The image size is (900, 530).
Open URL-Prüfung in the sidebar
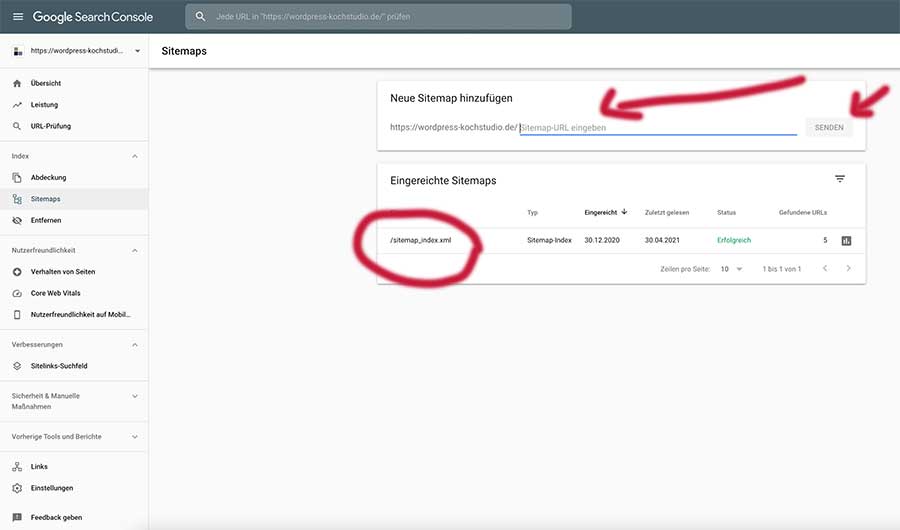50,126
